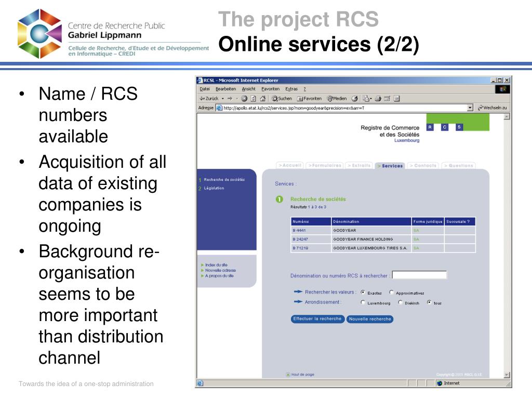
Task: Open the mail icon in the toolbar
Action: click(x=367, y=98)
